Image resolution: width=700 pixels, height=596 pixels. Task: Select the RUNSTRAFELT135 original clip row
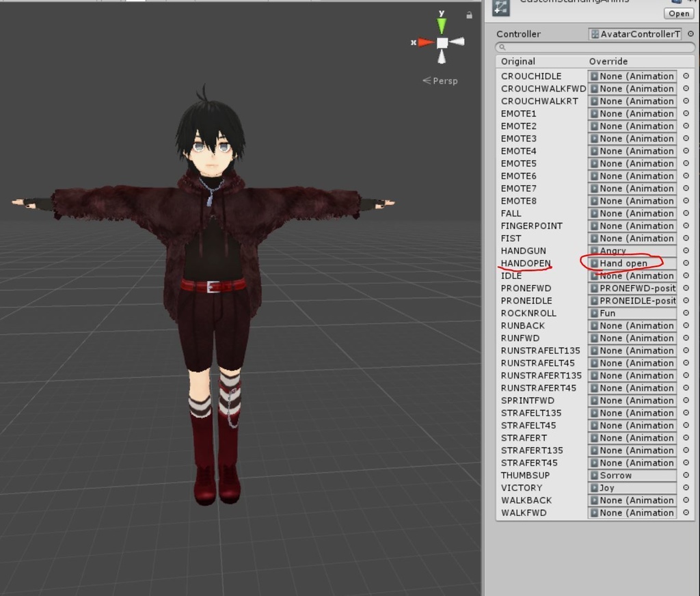(540, 351)
